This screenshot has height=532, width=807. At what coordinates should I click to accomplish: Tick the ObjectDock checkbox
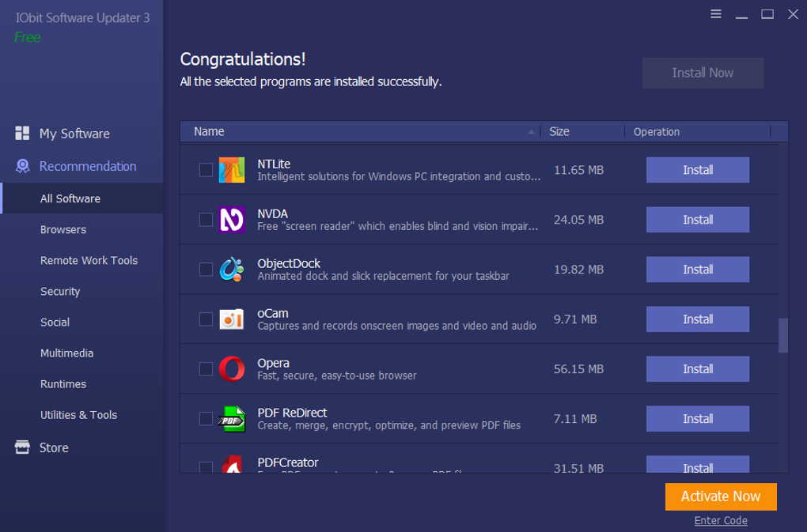coord(206,270)
